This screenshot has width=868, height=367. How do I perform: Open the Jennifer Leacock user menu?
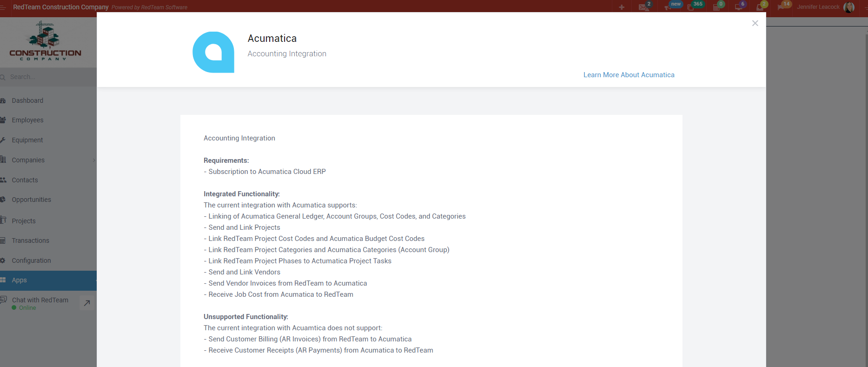click(818, 7)
